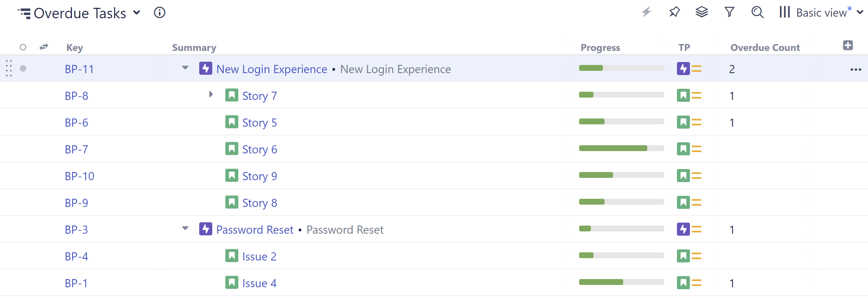
Task: Collapse the New Login Experience epic
Action: [185, 68]
